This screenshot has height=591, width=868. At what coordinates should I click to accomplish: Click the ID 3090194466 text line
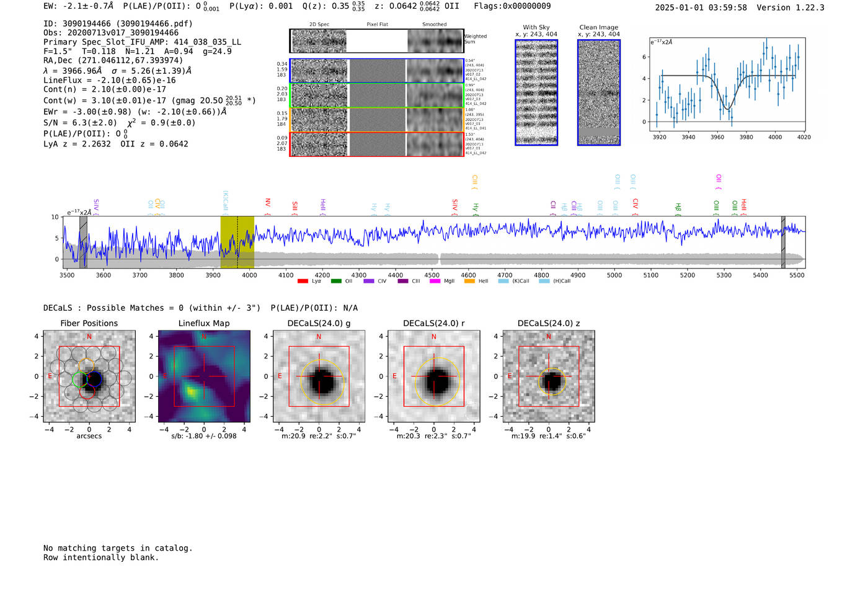118,24
